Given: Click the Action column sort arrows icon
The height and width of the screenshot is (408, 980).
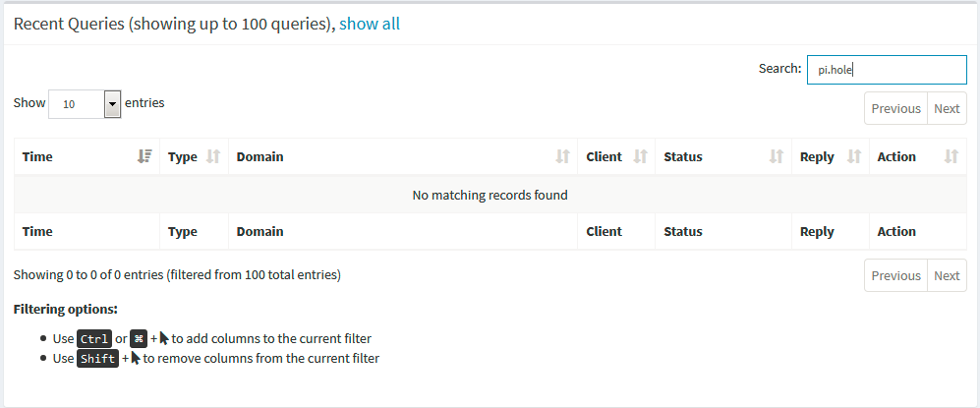Looking at the screenshot, I should (x=951, y=156).
